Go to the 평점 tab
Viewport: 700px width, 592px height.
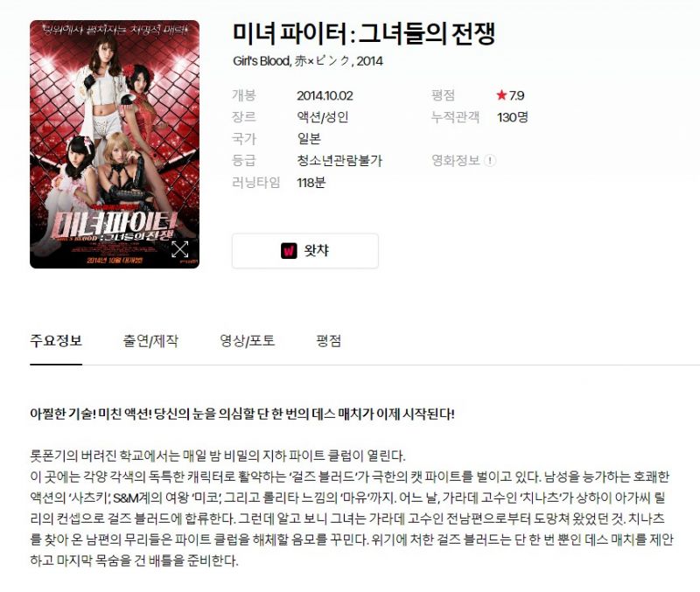[329, 341]
